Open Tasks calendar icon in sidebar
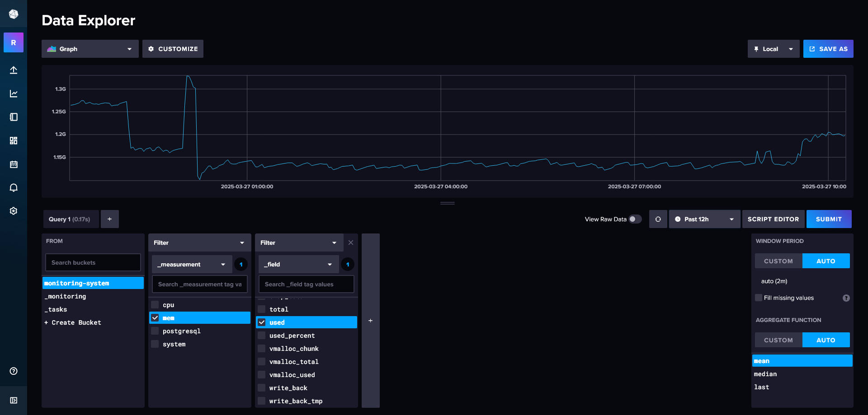 pyautogui.click(x=14, y=164)
